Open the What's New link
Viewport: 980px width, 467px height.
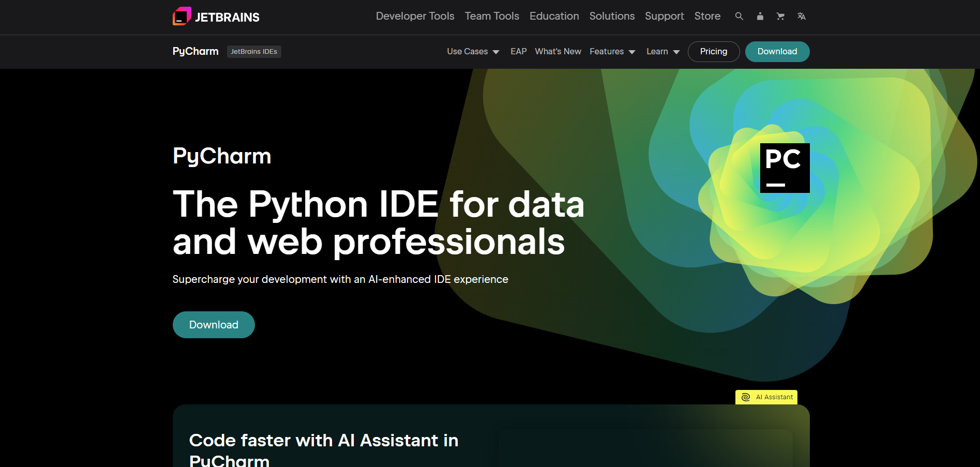click(x=558, y=52)
